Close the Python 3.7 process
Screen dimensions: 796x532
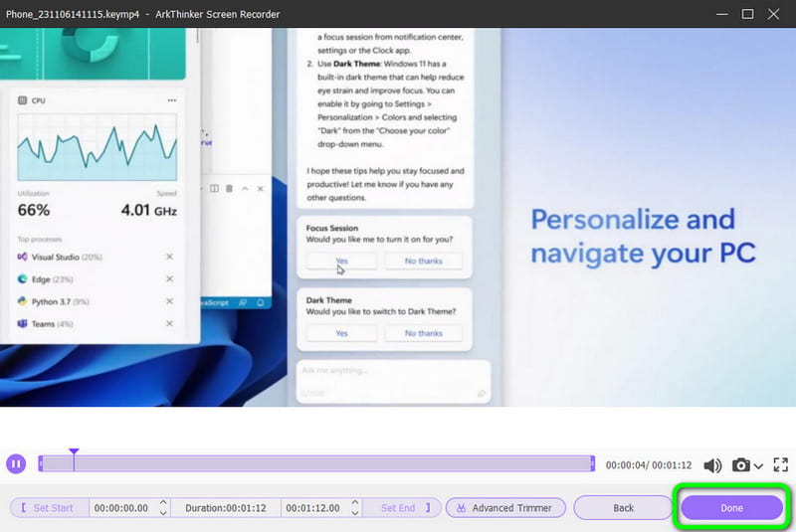coord(169,301)
